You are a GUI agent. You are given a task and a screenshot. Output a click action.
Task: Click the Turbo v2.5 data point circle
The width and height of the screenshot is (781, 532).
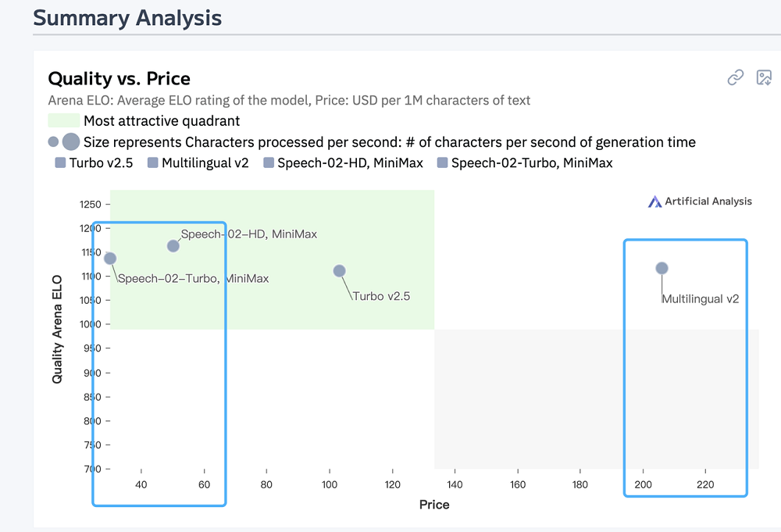point(339,271)
